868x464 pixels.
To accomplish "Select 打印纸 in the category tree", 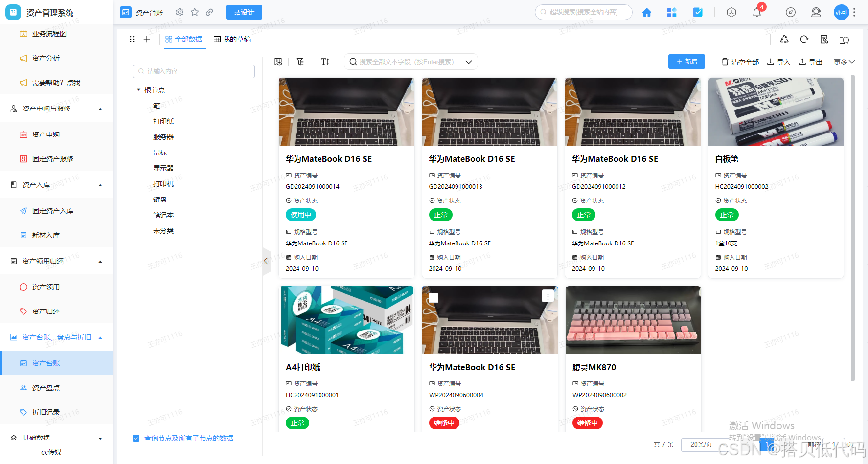I will (x=163, y=121).
